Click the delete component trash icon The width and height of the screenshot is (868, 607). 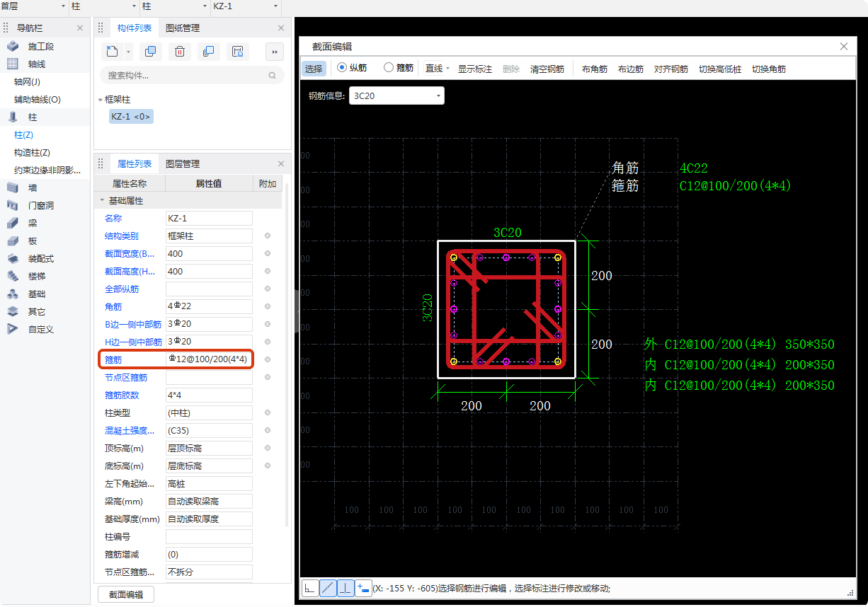pyautogui.click(x=180, y=51)
